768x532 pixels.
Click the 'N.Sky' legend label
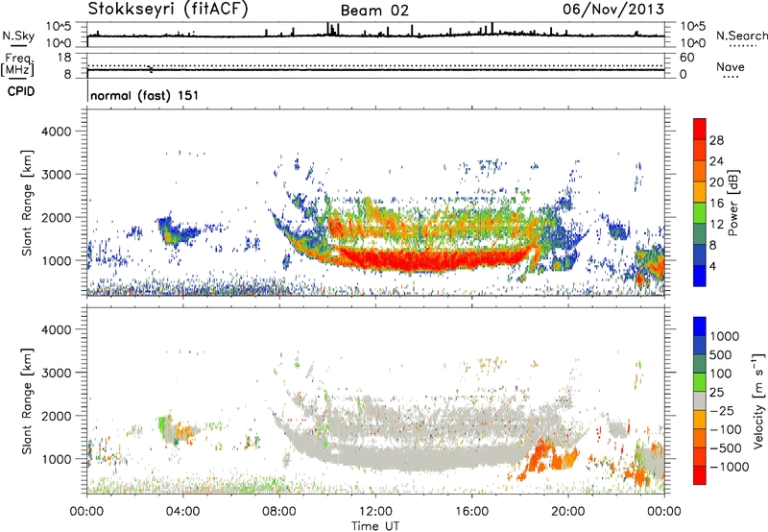(x=18, y=36)
